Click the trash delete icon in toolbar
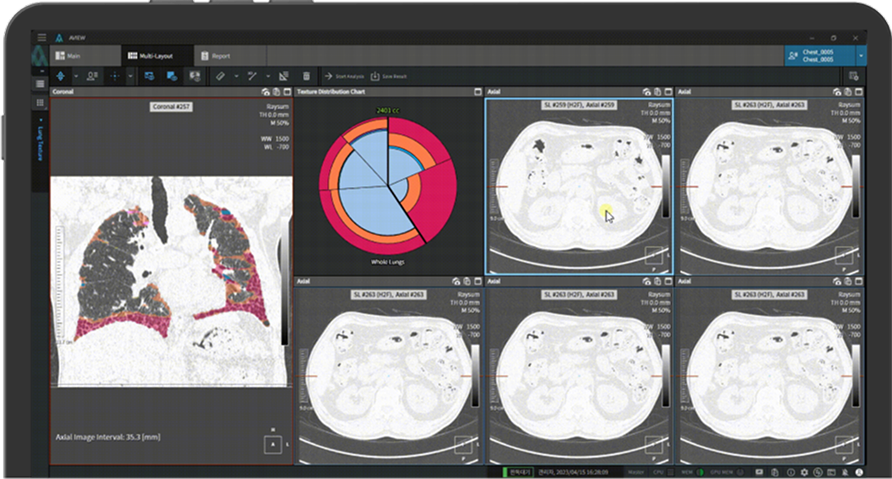This screenshot has width=892, height=479. tap(304, 76)
